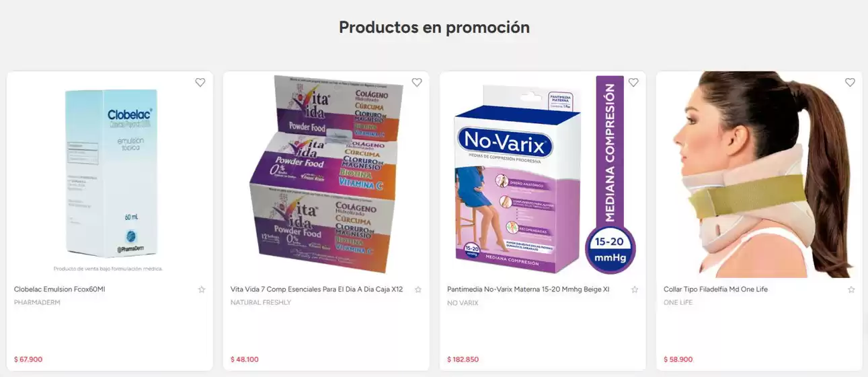Favorite Vita Vida product using heart icon
The height and width of the screenshot is (377, 868).
pos(417,82)
